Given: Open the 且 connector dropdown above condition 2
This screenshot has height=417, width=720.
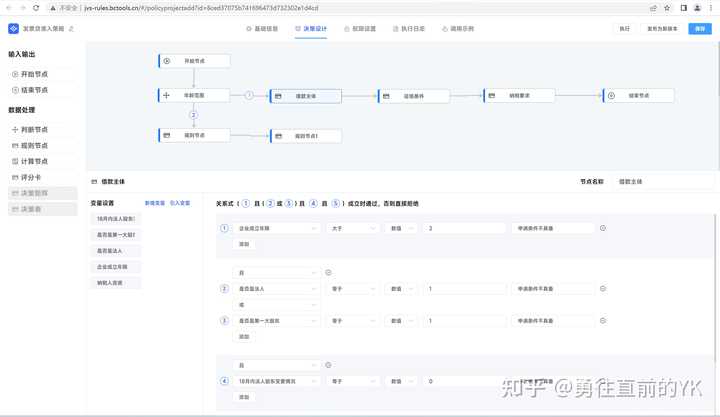Looking at the screenshot, I should click(x=276, y=273).
